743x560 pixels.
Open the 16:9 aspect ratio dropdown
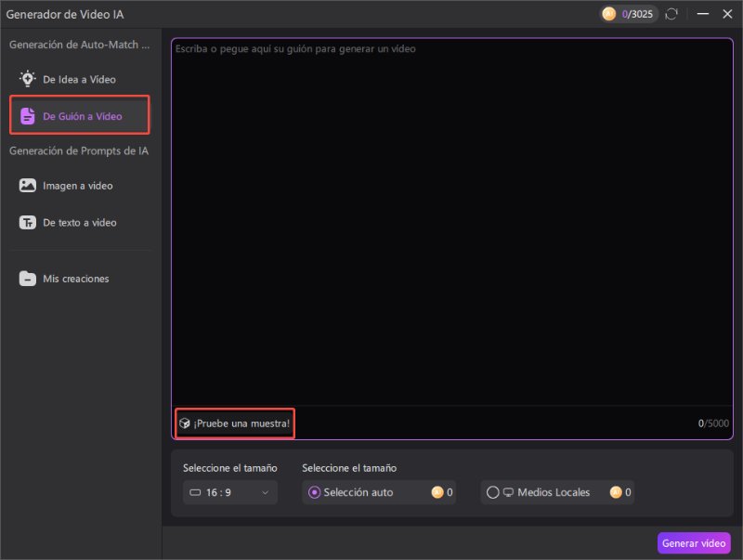pos(228,492)
